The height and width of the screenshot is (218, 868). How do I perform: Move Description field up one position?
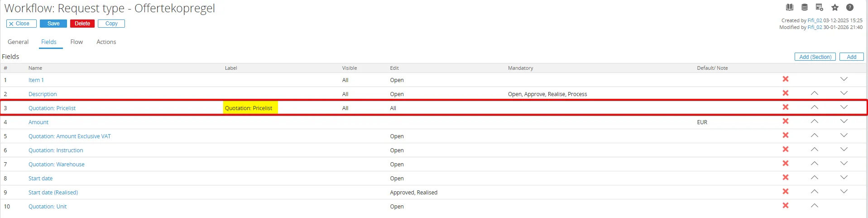tap(815, 93)
